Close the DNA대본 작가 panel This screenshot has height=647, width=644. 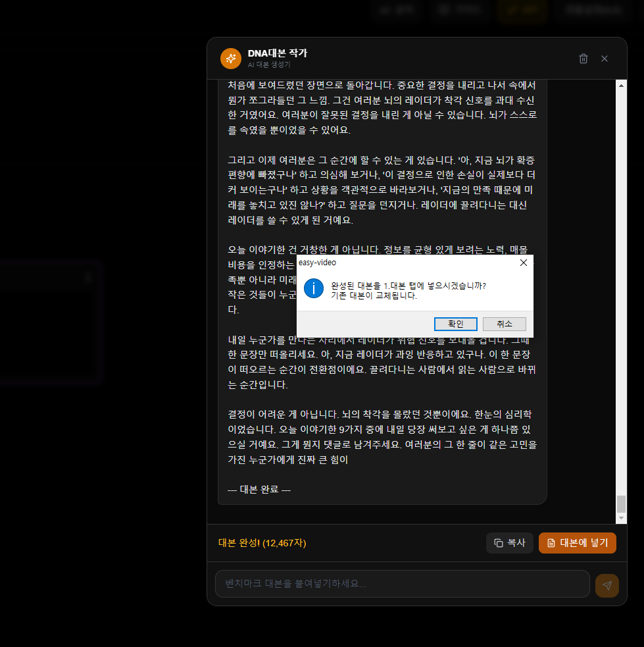click(605, 59)
